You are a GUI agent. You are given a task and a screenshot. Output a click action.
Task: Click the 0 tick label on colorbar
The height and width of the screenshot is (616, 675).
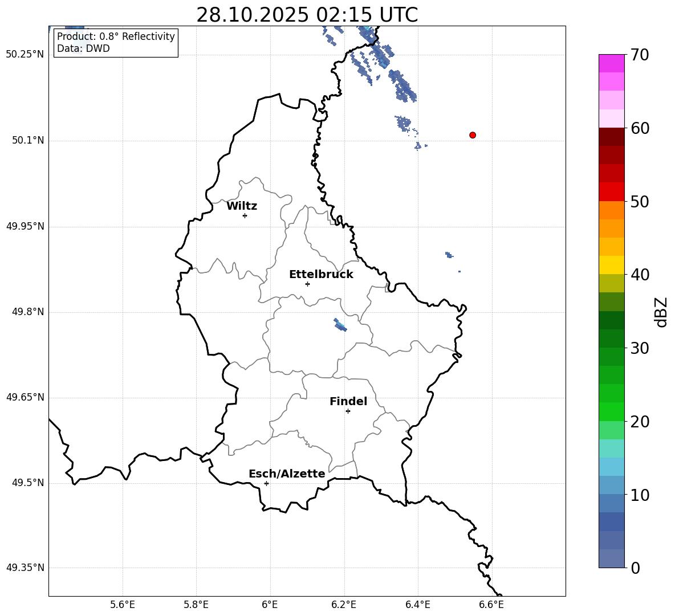(636, 568)
